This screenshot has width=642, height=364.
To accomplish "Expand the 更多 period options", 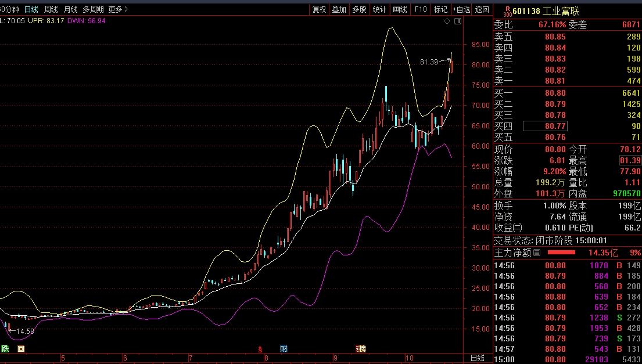I will (x=119, y=9).
